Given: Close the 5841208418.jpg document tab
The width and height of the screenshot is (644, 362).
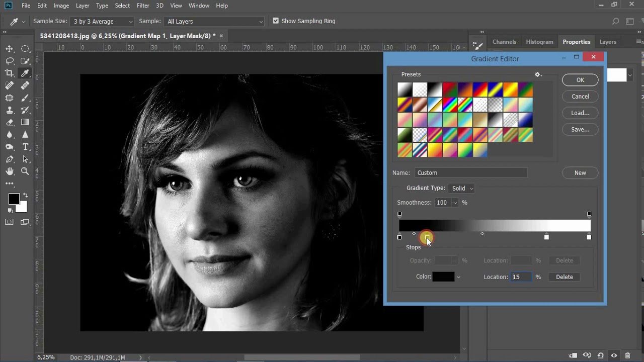Looking at the screenshot, I should coord(221,36).
